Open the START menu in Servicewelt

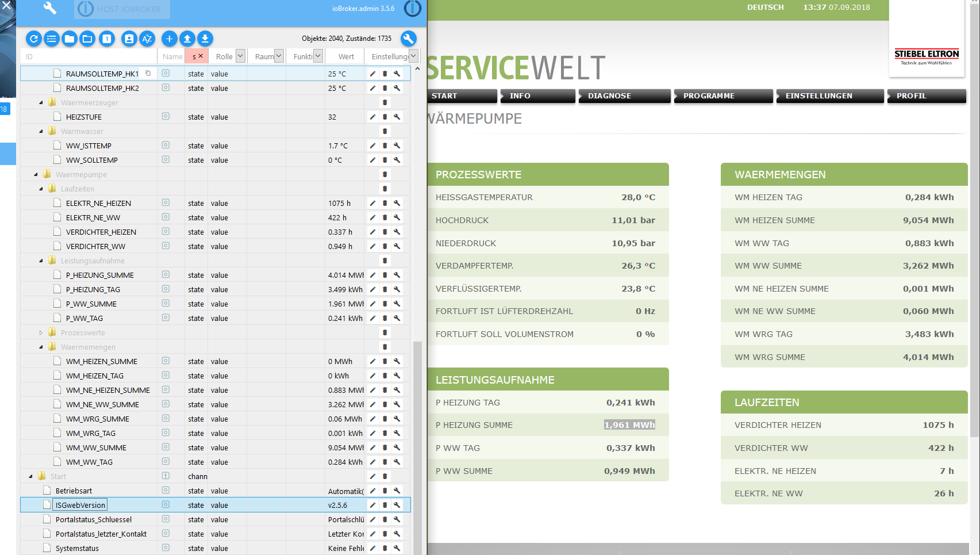pyautogui.click(x=462, y=96)
